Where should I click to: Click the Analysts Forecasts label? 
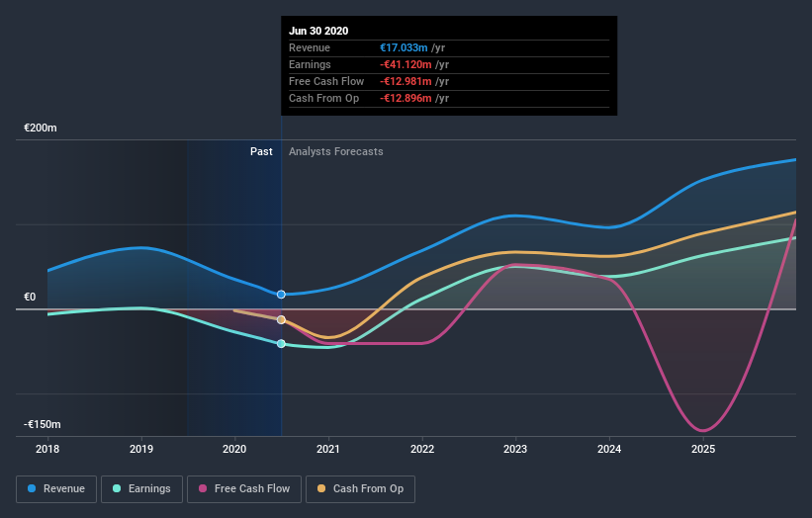point(336,151)
